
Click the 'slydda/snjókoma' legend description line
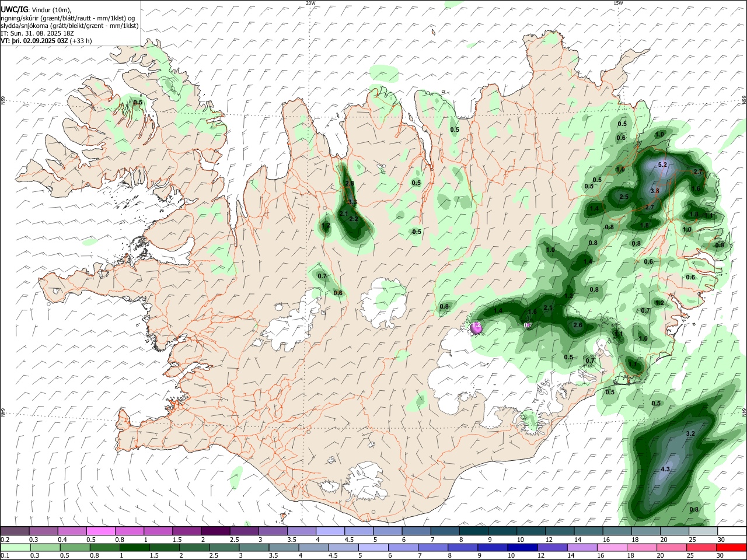point(69,25)
